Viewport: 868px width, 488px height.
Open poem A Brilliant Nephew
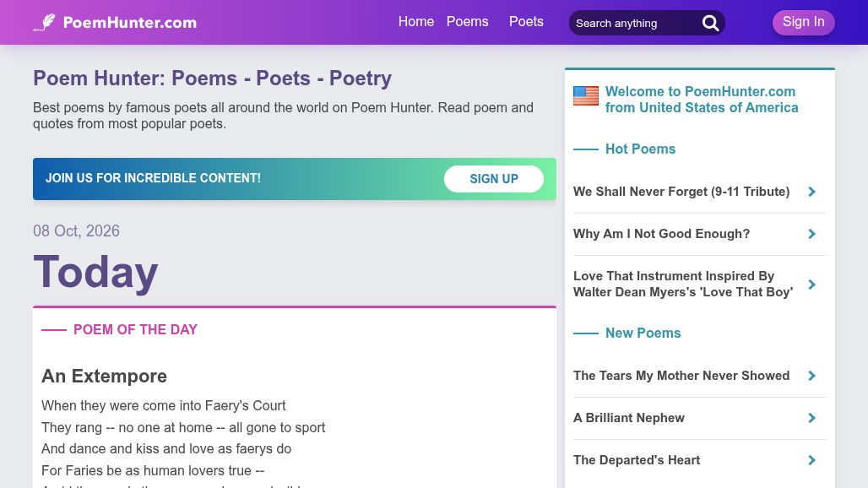629,418
